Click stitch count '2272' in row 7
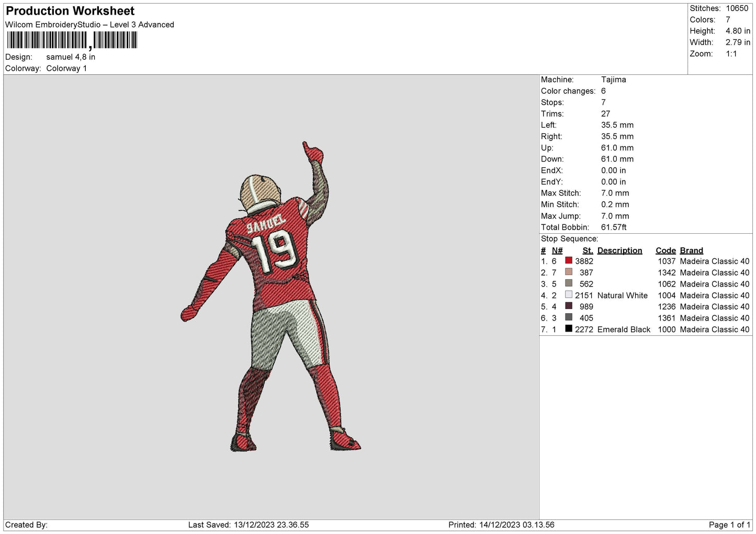This screenshot has width=756, height=534. tap(584, 330)
